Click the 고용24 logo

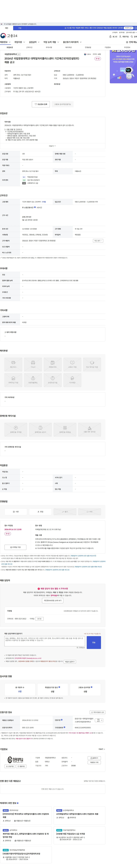(9, 36)
